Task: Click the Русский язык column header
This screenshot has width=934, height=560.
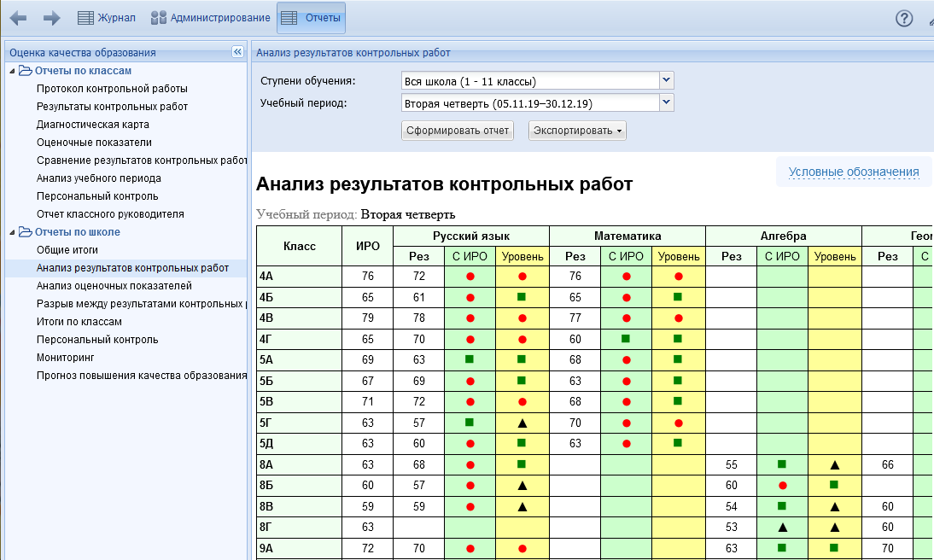Action: coord(471,236)
